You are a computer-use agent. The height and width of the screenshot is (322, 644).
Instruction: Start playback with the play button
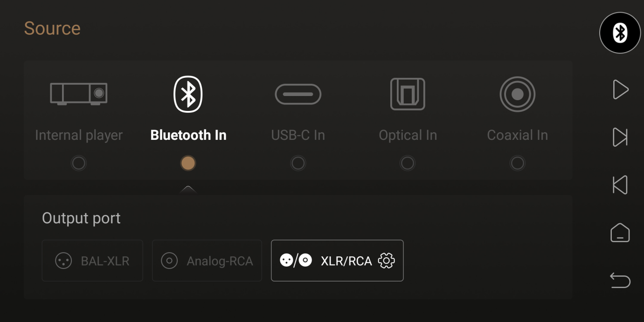[620, 89]
